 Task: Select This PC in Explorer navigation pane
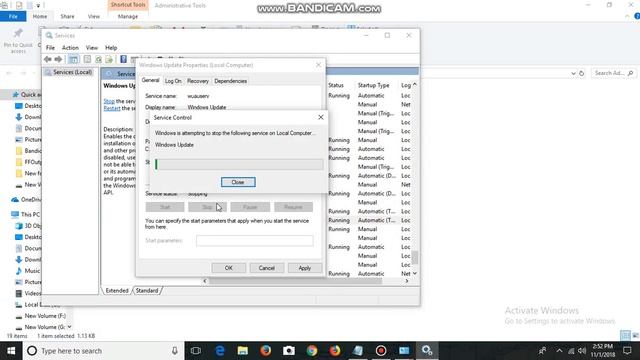point(26,214)
